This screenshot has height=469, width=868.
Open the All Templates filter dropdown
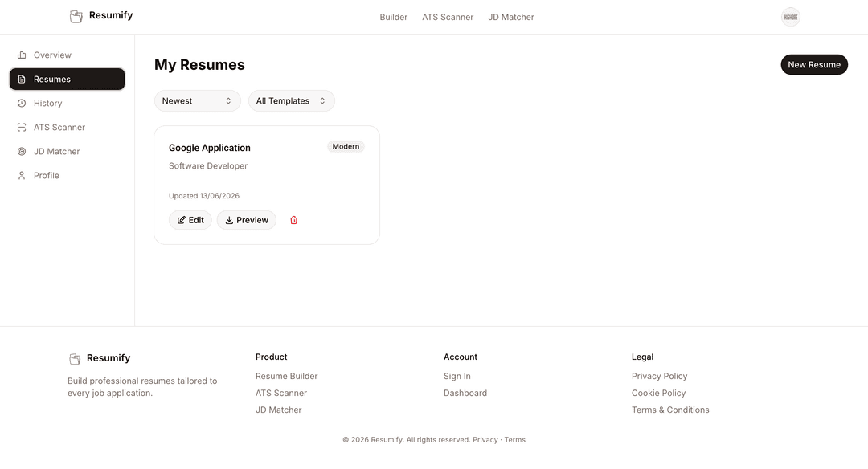[x=291, y=100]
